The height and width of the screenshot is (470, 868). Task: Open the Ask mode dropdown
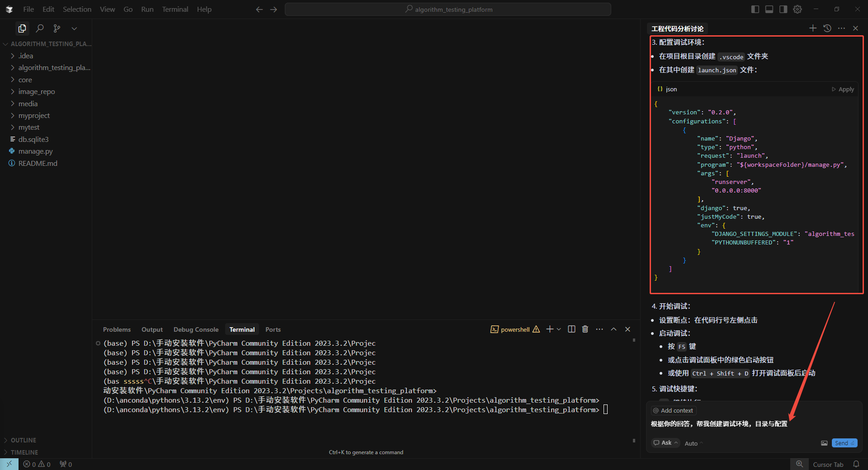[x=665, y=443]
